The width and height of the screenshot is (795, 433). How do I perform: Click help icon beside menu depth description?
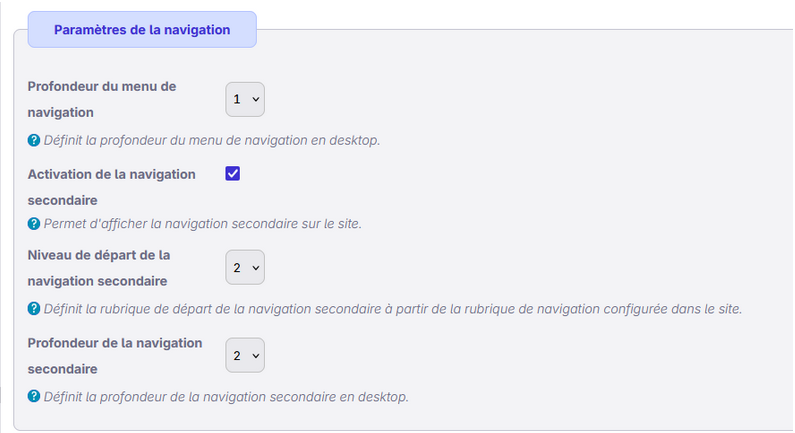(x=34, y=140)
